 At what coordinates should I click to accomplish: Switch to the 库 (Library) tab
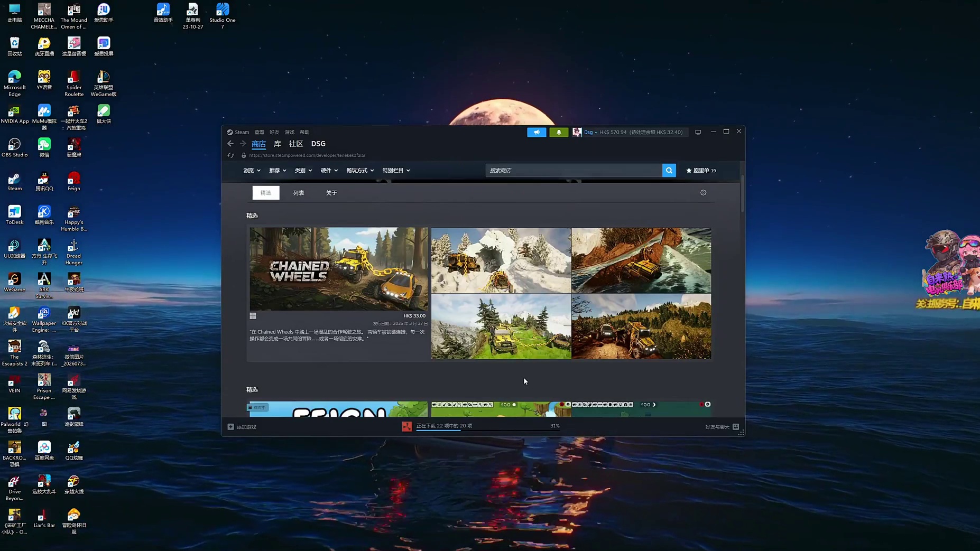click(x=278, y=144)
